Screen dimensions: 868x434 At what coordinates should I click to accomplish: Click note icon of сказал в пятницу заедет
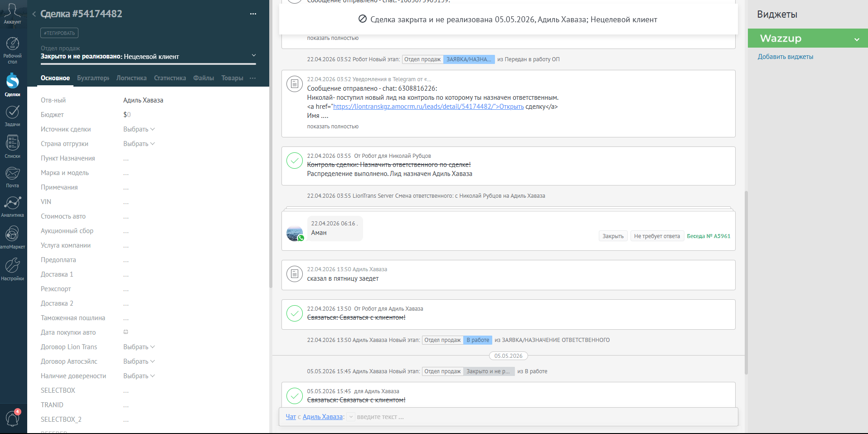coord(295,273)
